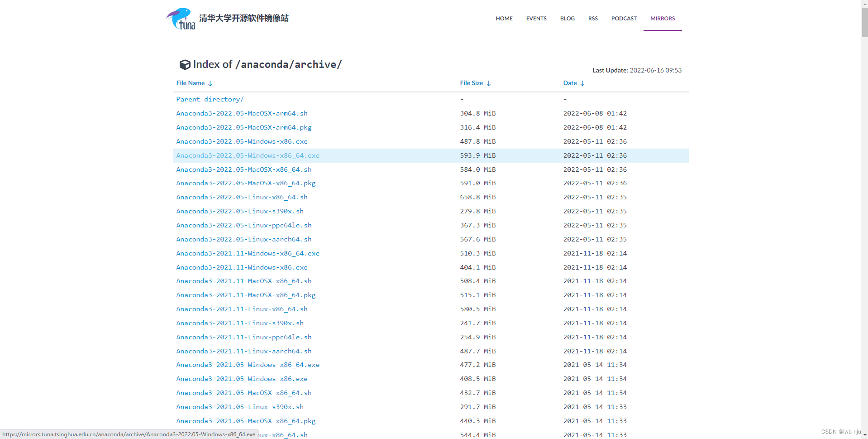This screenshot has width=868, height=439.
Task: Download Anaconda3-2021.11-Linux-aarch64.sh
Action: click(x=244, y=351)
